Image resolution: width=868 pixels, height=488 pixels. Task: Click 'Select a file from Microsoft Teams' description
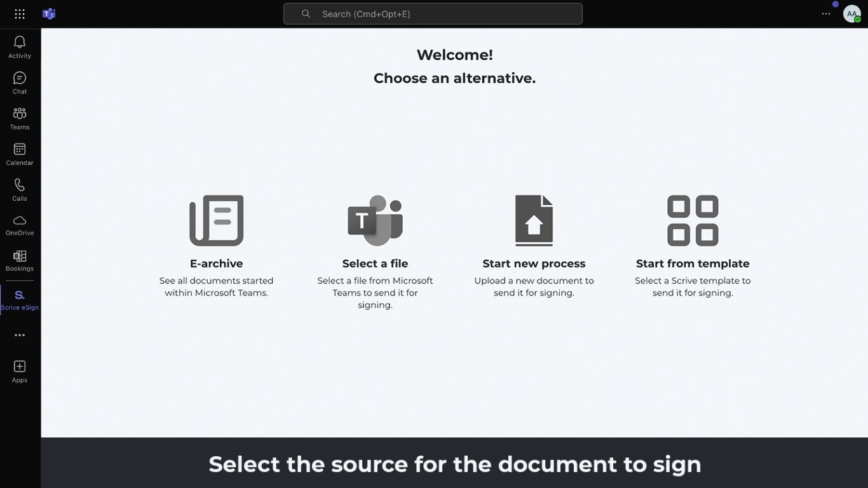[x=375, y=293]
